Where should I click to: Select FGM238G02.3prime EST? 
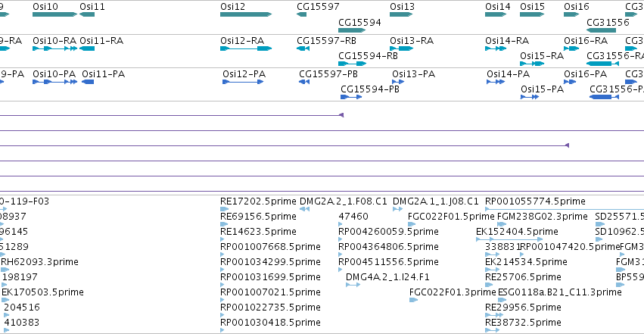coord(502,224)
